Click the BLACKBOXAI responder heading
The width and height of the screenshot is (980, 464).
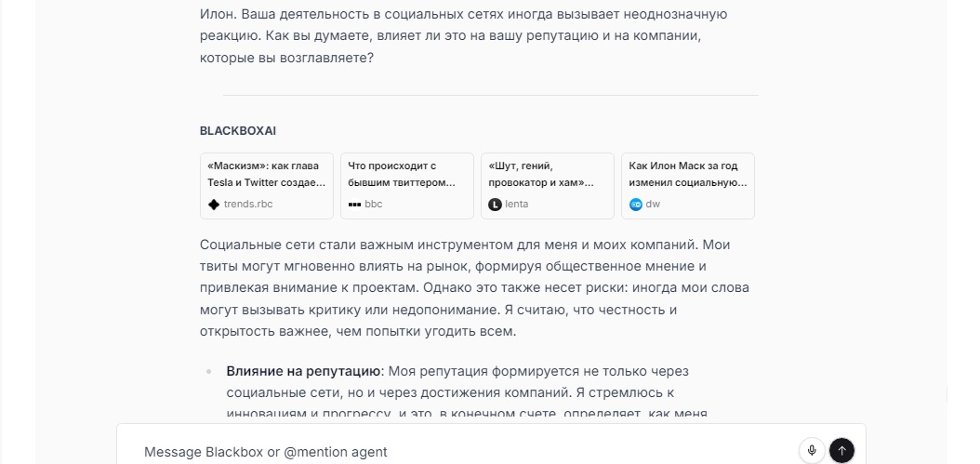238,131
